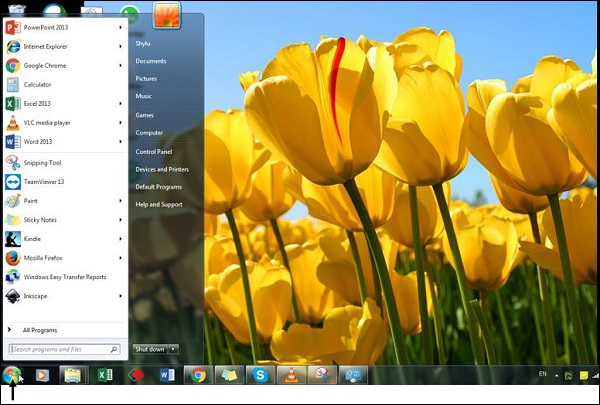Image resolution: width=600 pixels, height=405 pixels.
Task: Open Music library link
Action: click(143, 96)
